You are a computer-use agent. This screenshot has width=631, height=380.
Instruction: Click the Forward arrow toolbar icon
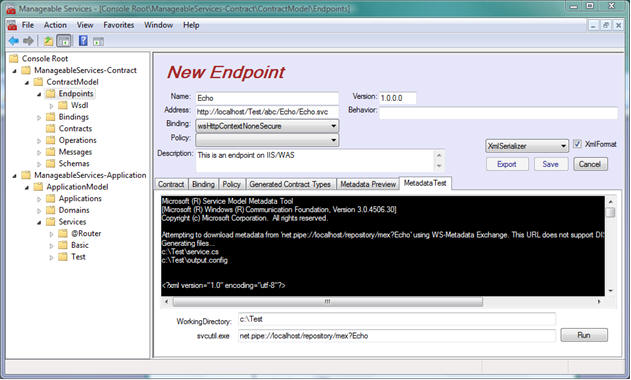tap(28, 41)
